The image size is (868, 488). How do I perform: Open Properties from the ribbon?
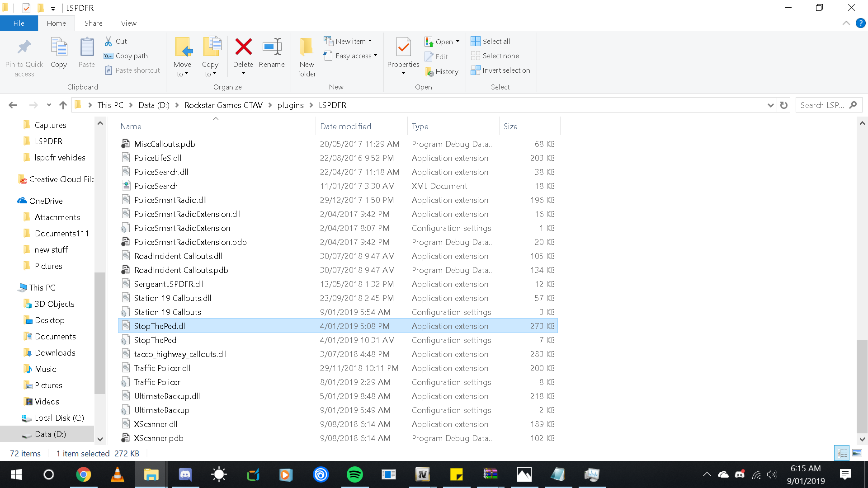tap(403, 47)
